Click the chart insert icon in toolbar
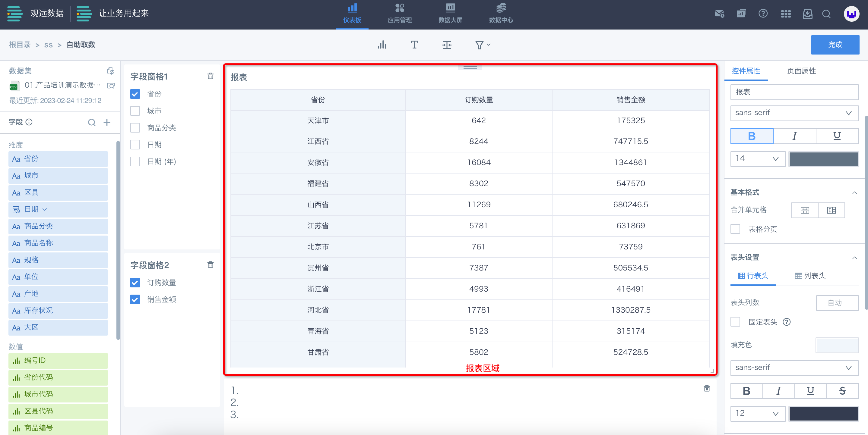This screenshot has height=435, width=868. [382, 45]
